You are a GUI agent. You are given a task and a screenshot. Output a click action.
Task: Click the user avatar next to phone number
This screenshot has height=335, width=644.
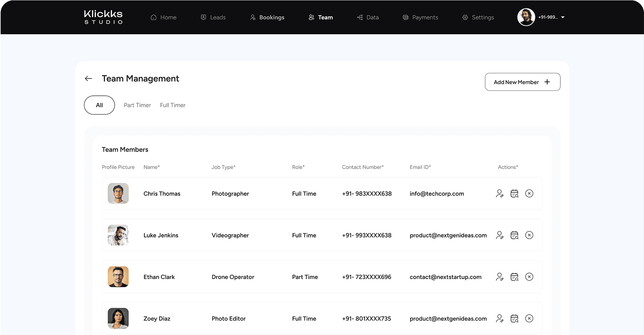click(526, 17)
